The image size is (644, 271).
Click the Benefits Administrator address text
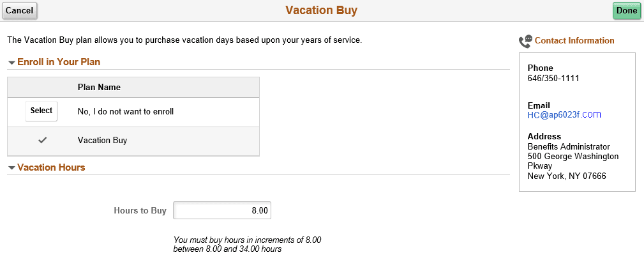569,147
